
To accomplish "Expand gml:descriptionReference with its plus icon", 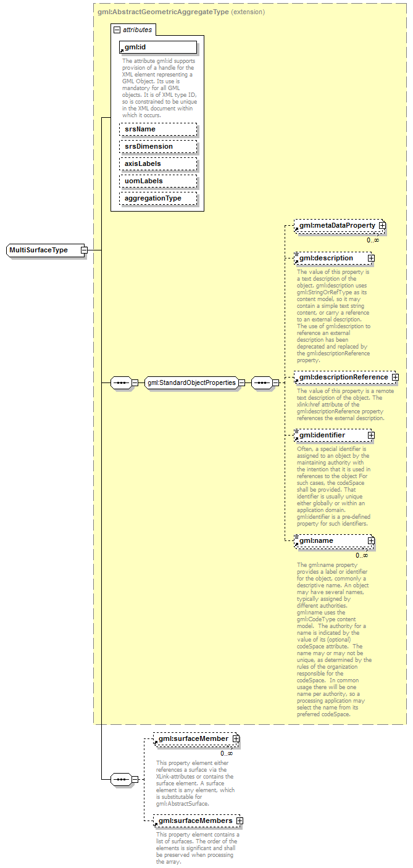I will pyautogui.click(x=394, y=377).
